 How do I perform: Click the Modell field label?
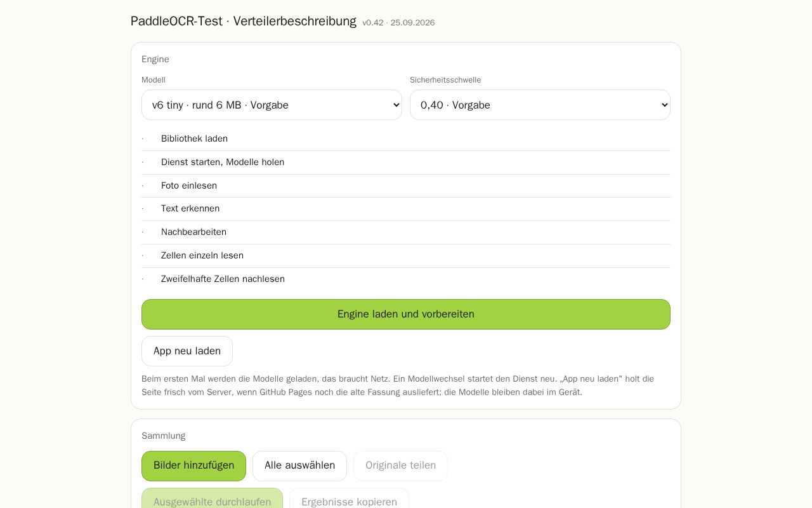tap(154, 80)
